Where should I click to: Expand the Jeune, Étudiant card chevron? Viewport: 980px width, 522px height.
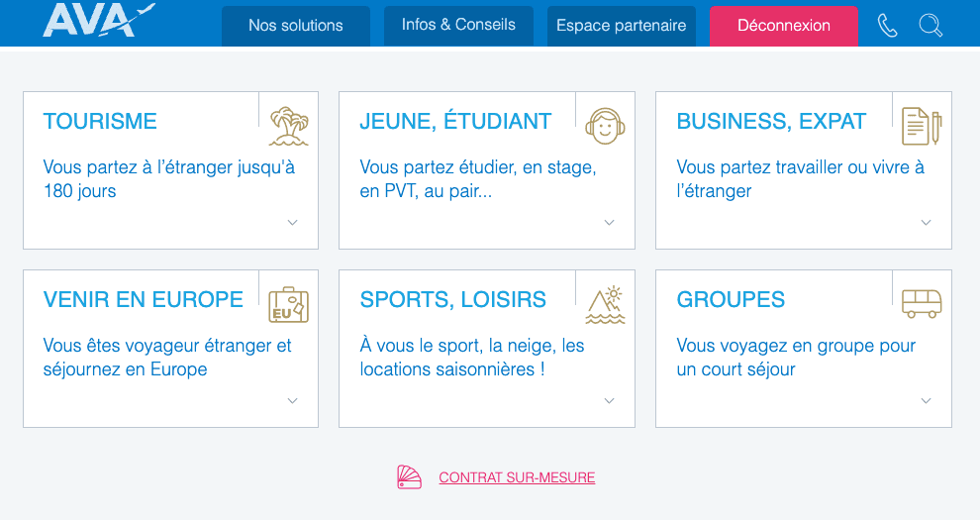point(609,223)
